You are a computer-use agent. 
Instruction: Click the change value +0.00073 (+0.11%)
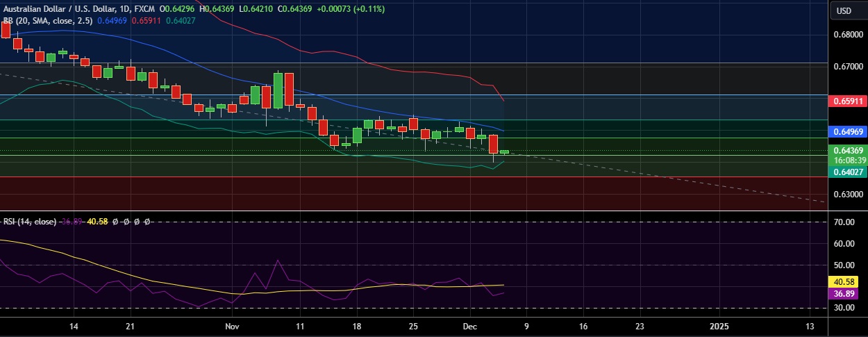pos(350,9)
